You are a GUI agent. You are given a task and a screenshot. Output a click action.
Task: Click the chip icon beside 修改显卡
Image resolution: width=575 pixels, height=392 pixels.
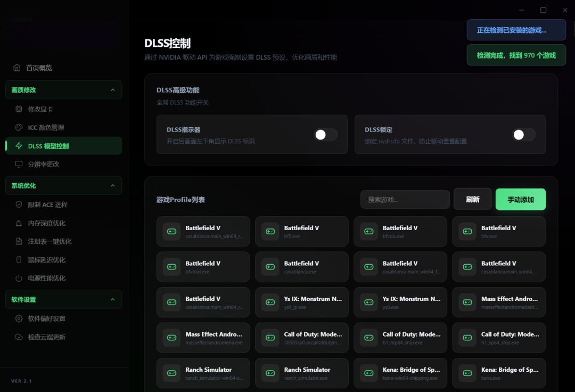(19, 109)
